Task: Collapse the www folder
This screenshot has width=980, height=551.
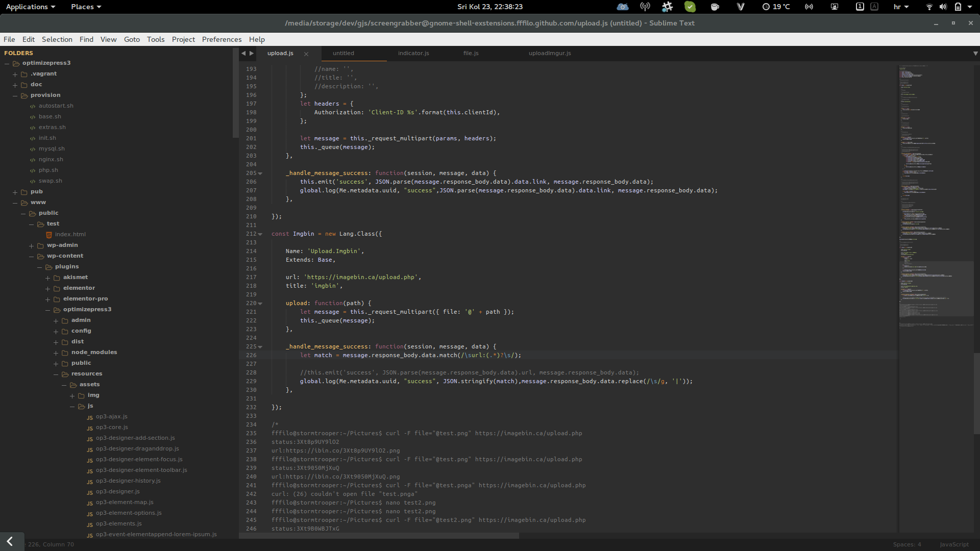Action: (15, 203)
